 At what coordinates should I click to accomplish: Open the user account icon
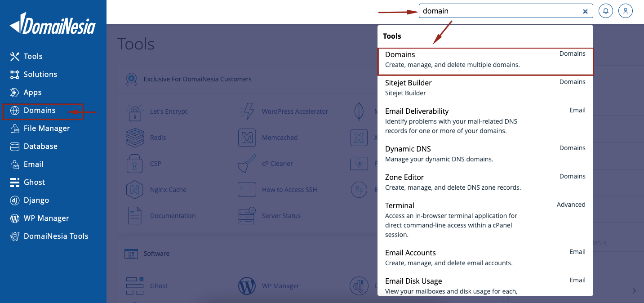tap(625, 10)
